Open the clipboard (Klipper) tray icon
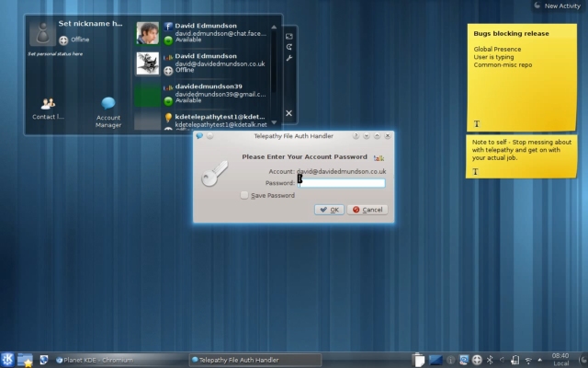 click(x=418, y=360)
